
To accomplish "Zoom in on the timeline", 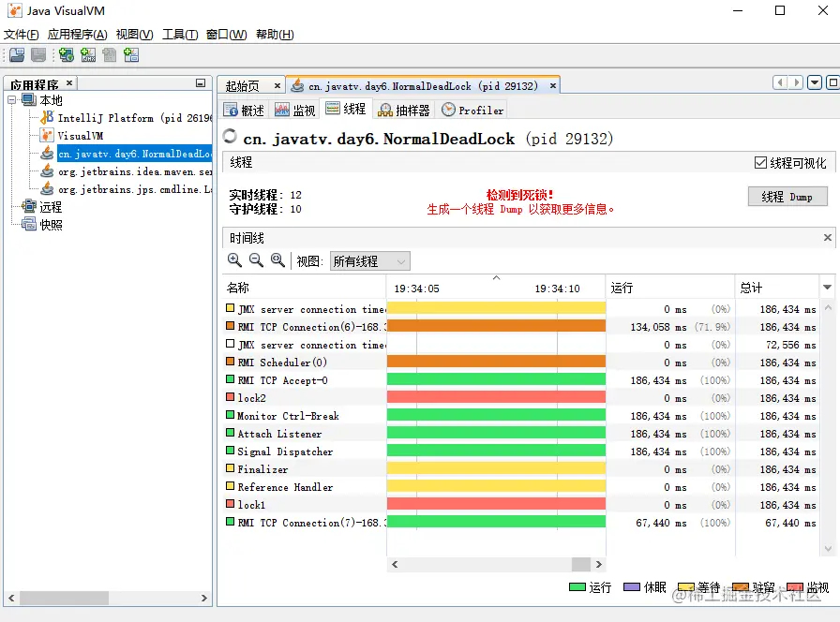I will point(234,260).
